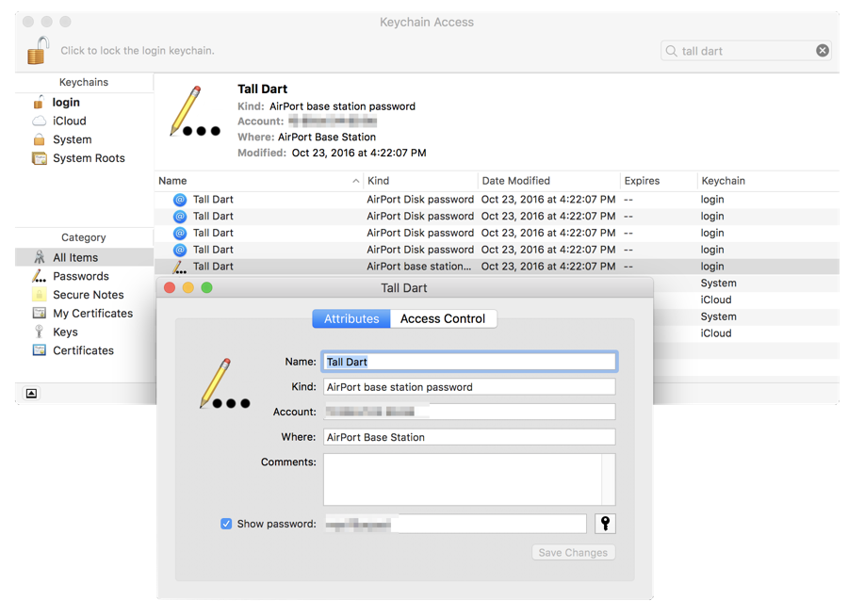Sort the list by Kind column
Image resolution: width=848 pixels, height=616 pixels.
click(420, 181)
